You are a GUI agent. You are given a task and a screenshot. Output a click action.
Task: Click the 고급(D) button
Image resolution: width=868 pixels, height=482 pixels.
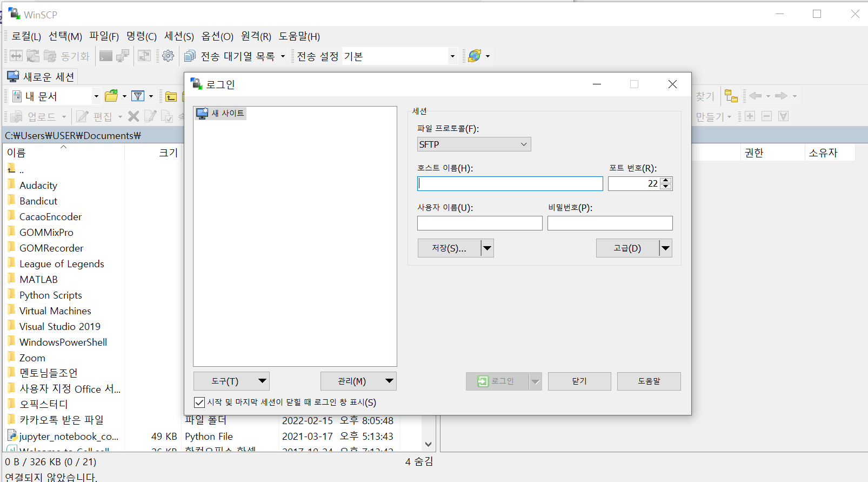pos(627,248)
